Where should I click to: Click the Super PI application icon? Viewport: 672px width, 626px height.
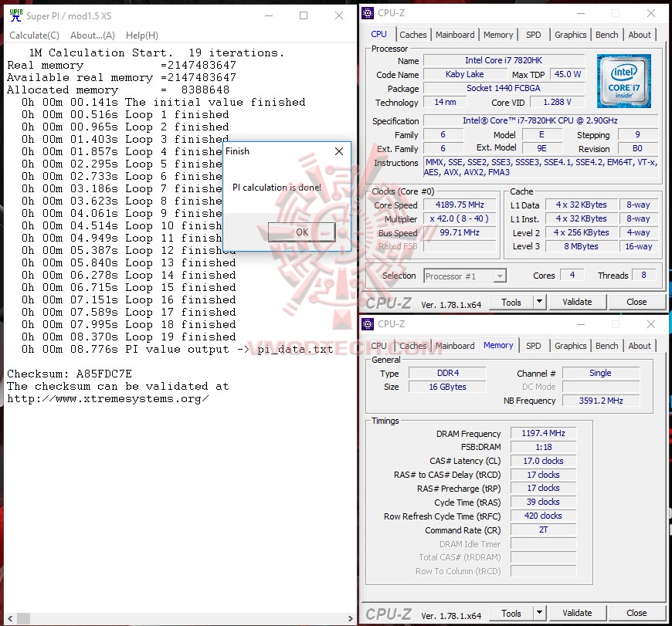(x=16, y=15)
